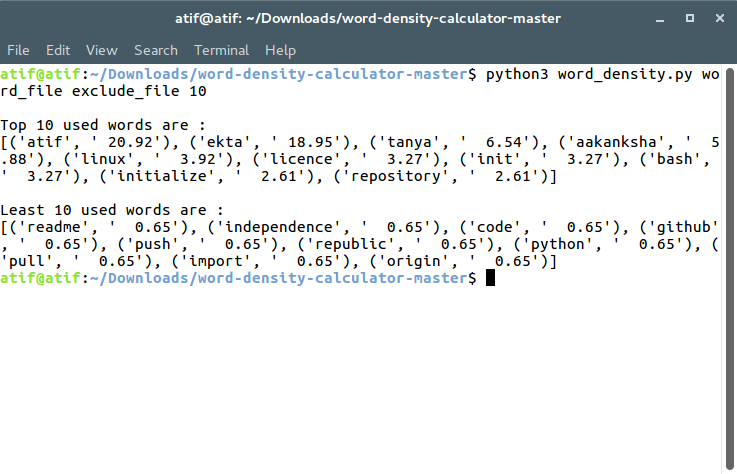Viewport: 737px width, 474px height.
Task: Click 'exclude_file' in the command line
Action: [x=125, y=91]
